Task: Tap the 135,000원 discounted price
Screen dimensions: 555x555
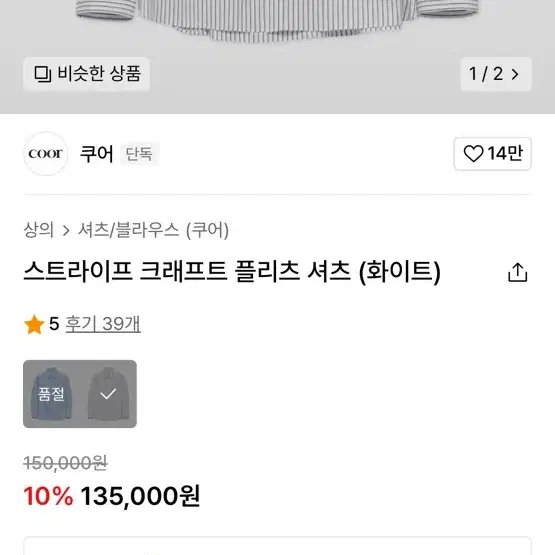Action: coord(141,496)
